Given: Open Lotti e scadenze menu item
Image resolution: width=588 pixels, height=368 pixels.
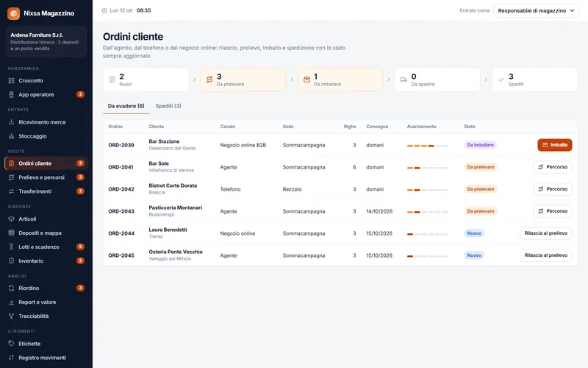Looking at the screenshot, I should tap(46, 247).
